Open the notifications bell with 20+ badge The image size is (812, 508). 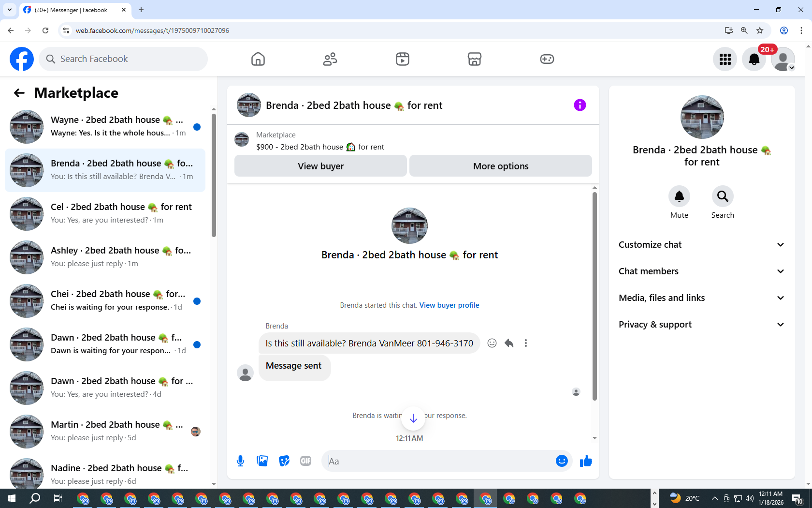point(754,59)
